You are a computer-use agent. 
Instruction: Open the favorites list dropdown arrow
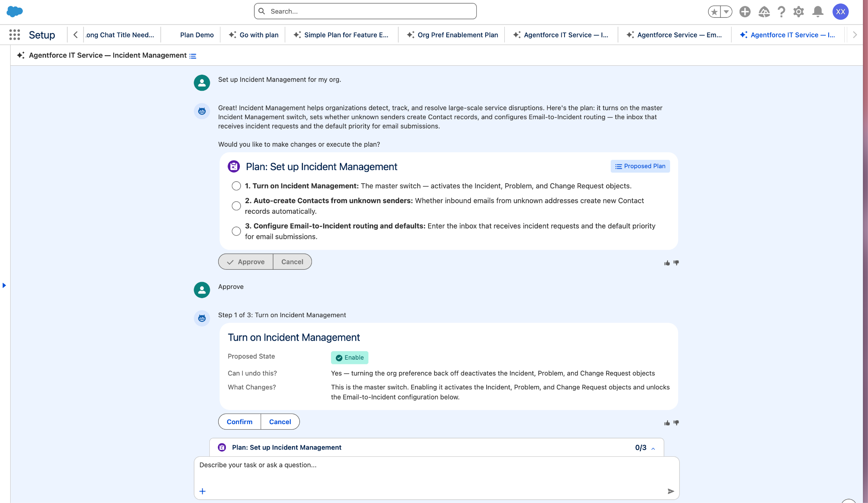726,12
